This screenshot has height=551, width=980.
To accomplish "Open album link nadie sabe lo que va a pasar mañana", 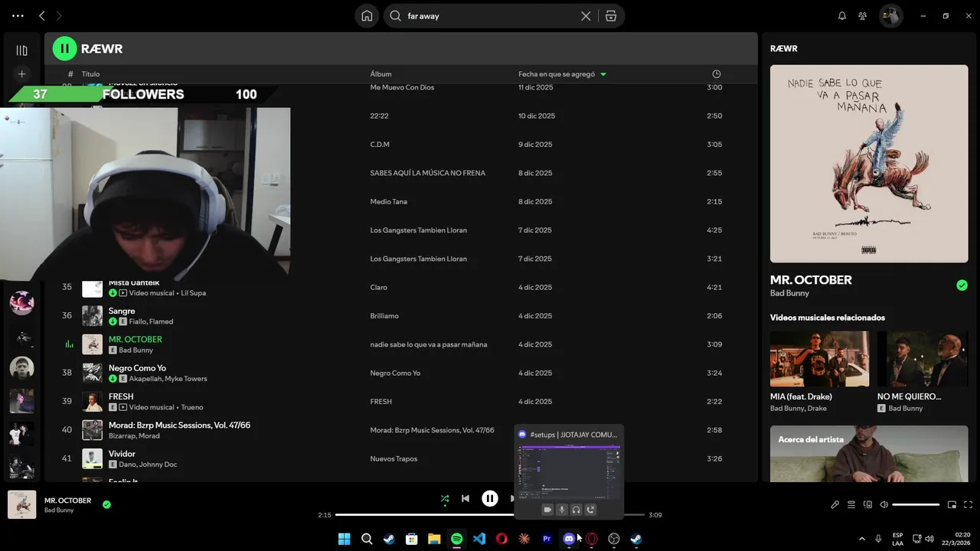I will point(429,344).
